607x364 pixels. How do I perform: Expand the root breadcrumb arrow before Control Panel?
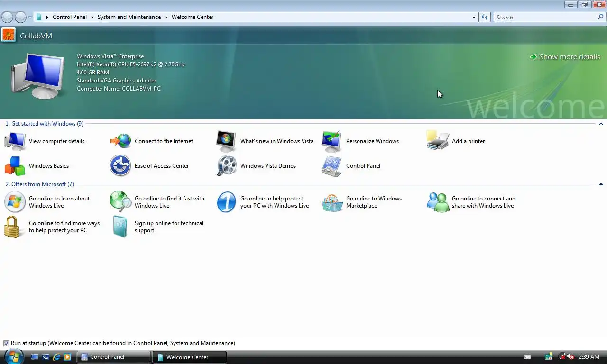point(47,17)
